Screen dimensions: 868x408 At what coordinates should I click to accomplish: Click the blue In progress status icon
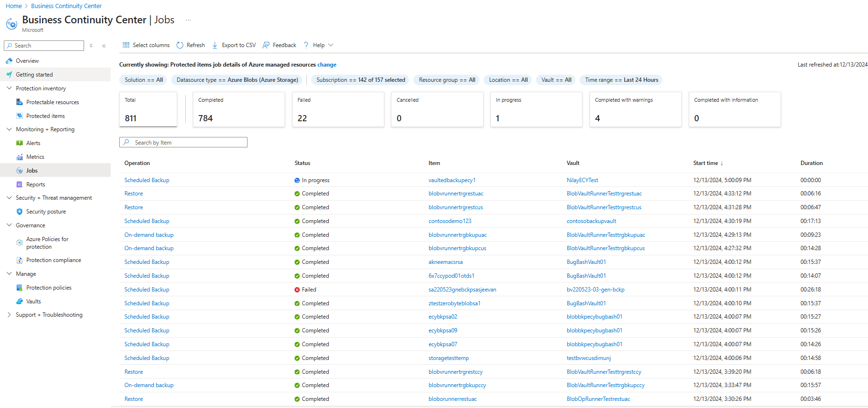tap(297, 180)
